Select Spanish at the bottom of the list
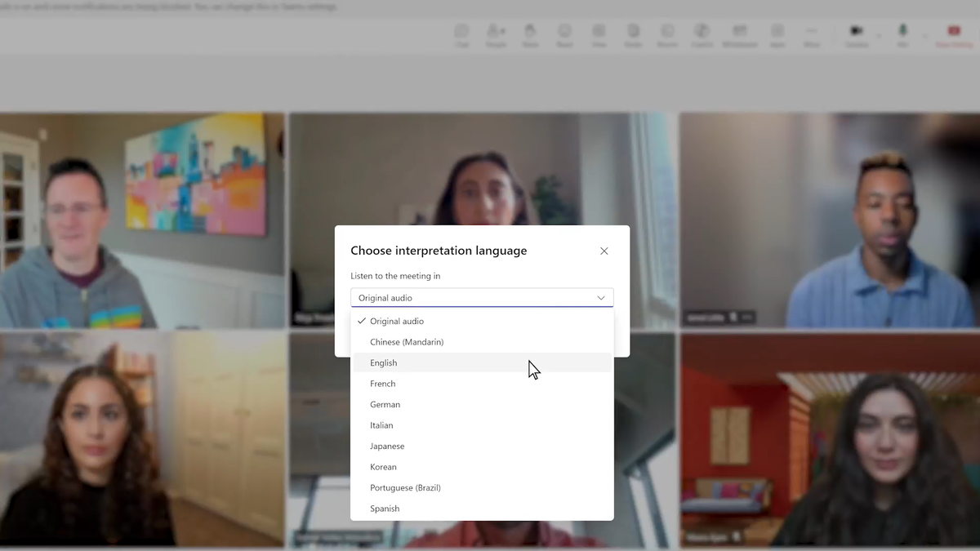 point(385,508)
